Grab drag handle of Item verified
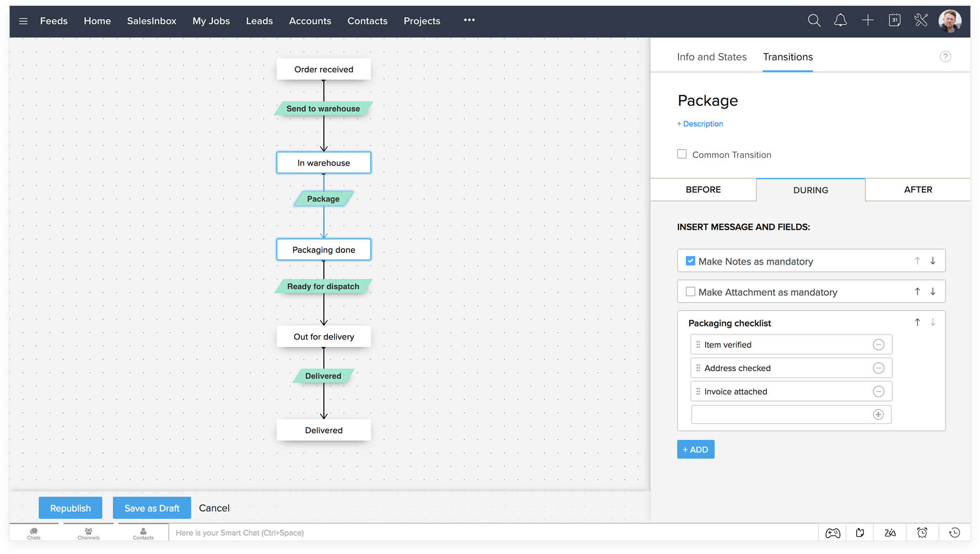Image resolution: width=980 pixels, height=554 pixels. coord(698,344)
